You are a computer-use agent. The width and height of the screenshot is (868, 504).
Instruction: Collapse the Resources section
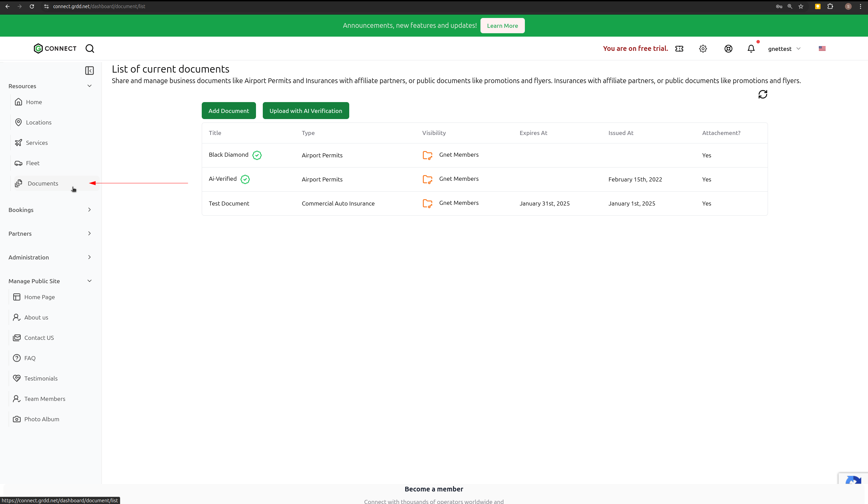(90, 86)
